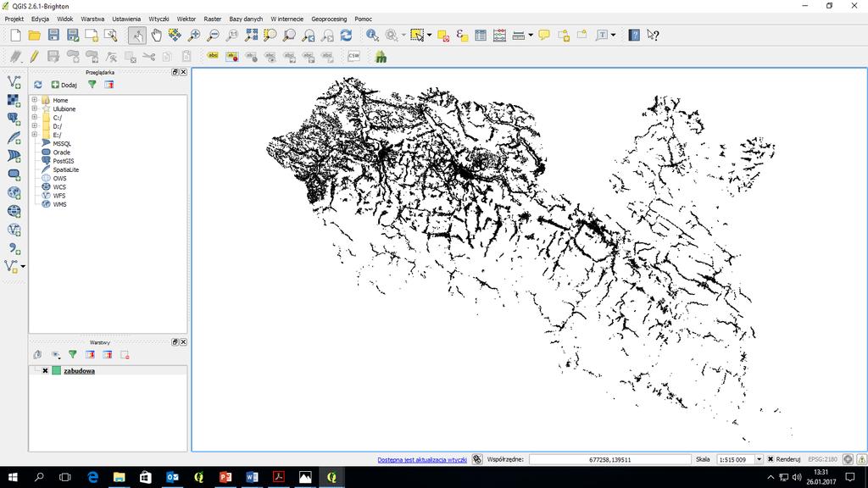Open File Explorer from the taskbar
Screen dimensions: 868x488
(119, 477)
